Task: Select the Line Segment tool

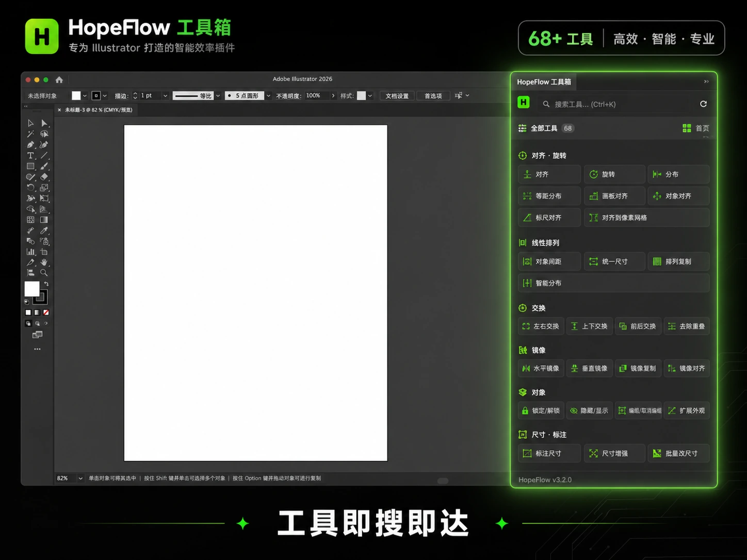Action: click(44, 156)
